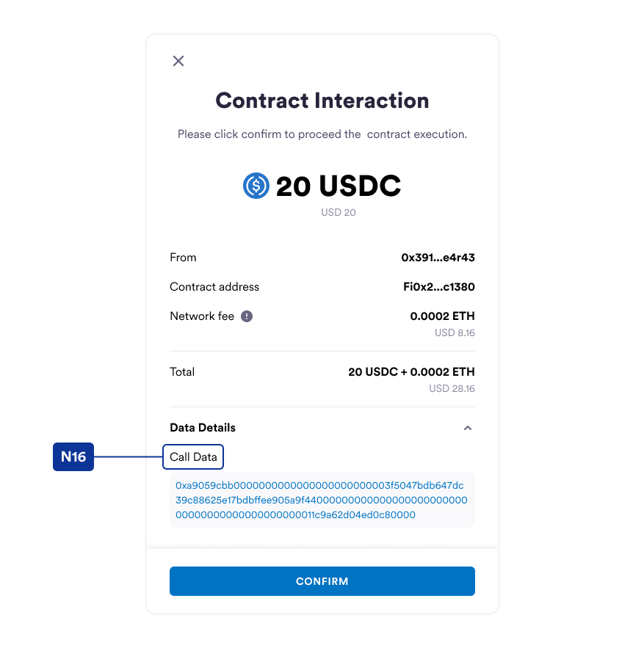Viewport: 644px width, 648px height.
Task: Click the Total amount value
Action: click(x=411, y=372)
